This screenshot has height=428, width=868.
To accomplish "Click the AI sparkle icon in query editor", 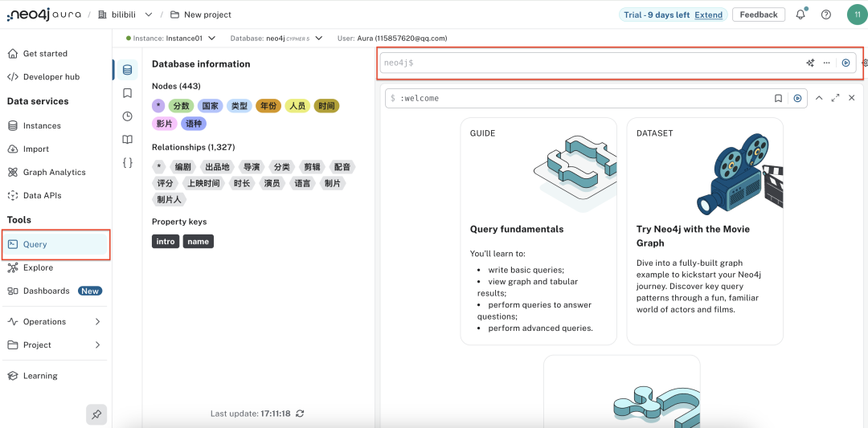I will coord(810,63).
